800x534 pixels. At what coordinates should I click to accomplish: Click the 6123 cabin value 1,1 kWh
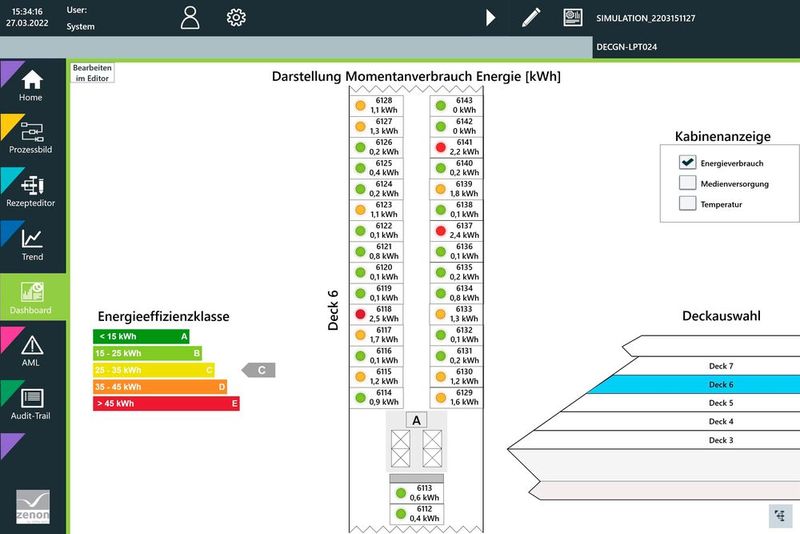[x=384, y=215]
